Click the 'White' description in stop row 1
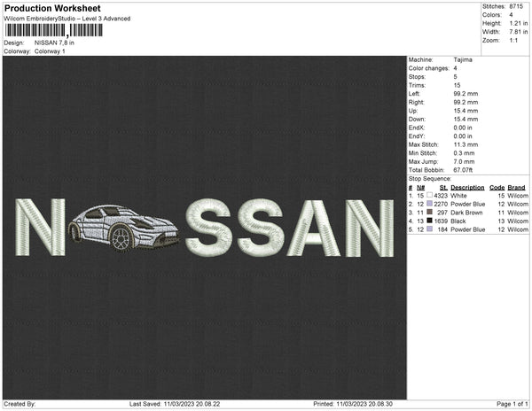532x411 pixels. coord(458,196)
